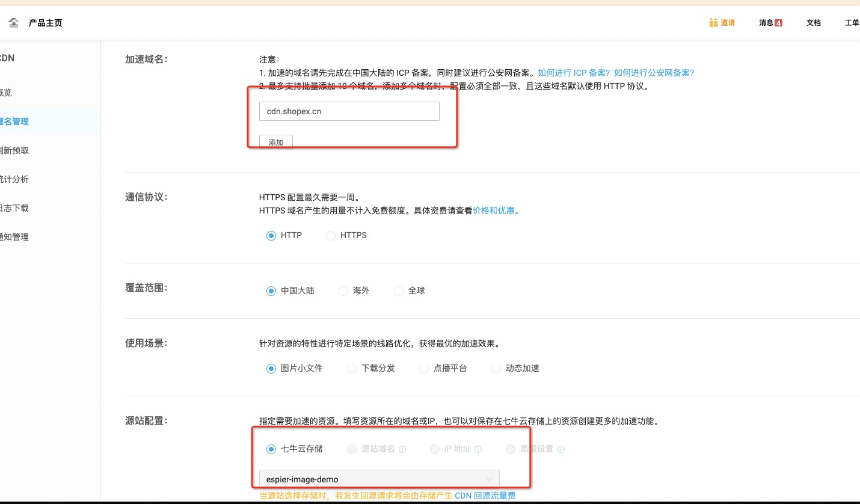Click the red message count badge
The width and height of the screenshot is (860, 504).
(778, 23)
